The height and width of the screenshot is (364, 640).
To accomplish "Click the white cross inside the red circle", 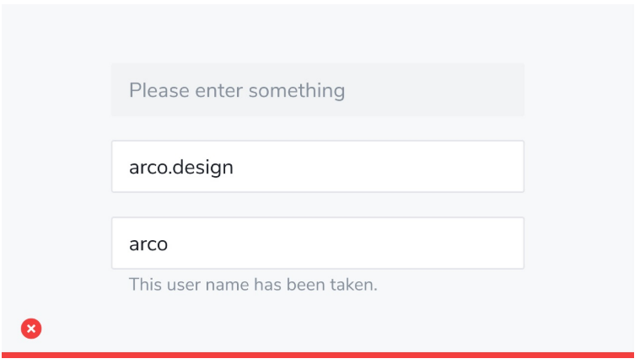I will (31, 329).
